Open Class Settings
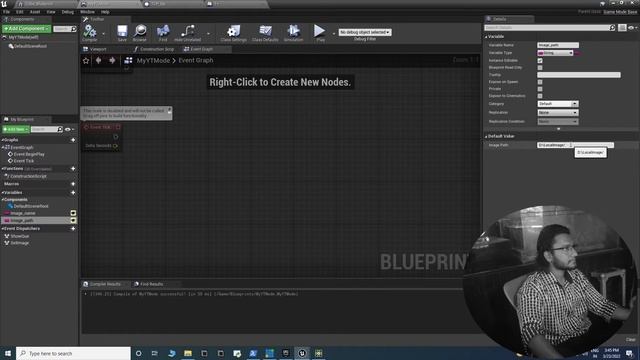The height and width of the screenshot is (360, 640). click(x=233, y=33)
